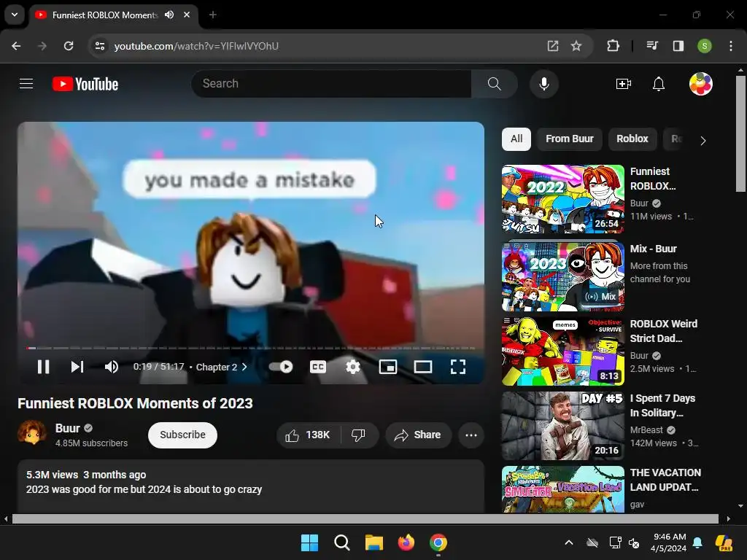View site information icon in address bar
Image resolution: width=747 pixels, height=560 pixels.
(100, 46)
